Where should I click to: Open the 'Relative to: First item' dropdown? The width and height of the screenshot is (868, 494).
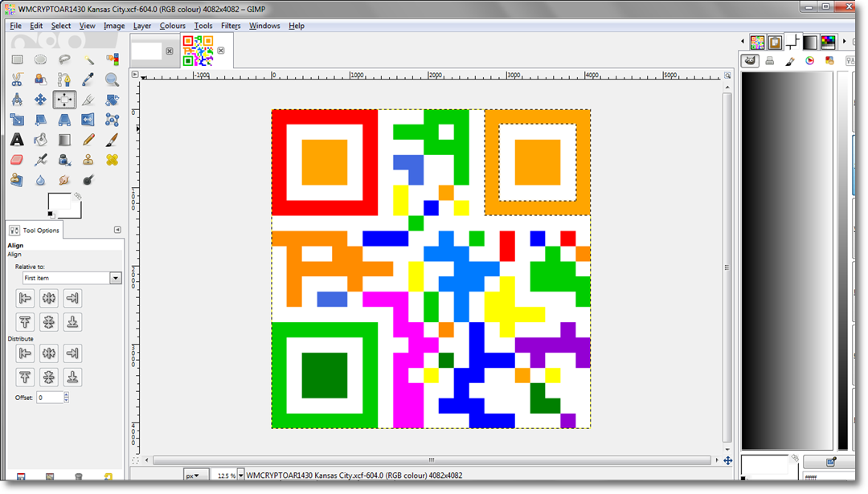(72, 278)
